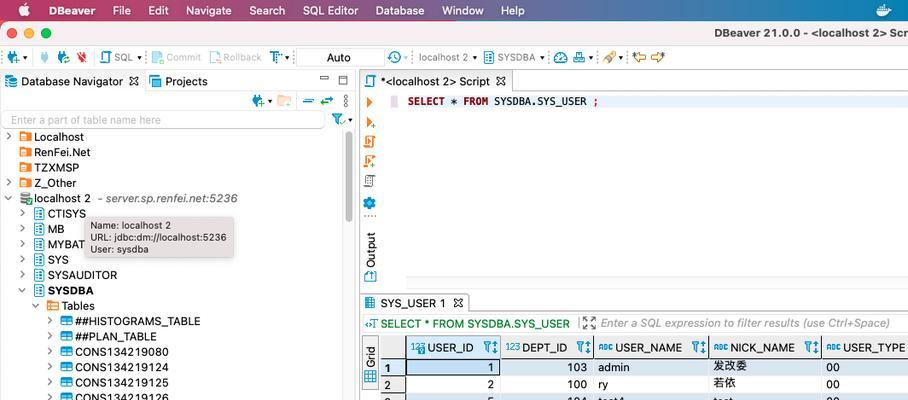Toggle the Auto commit mode field
Viewport: 908px width, 400px height.
(x=339, y=57)
